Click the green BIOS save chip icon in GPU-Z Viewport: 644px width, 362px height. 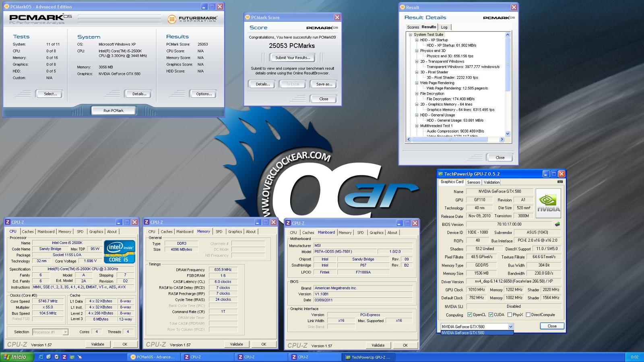(557, 224)
